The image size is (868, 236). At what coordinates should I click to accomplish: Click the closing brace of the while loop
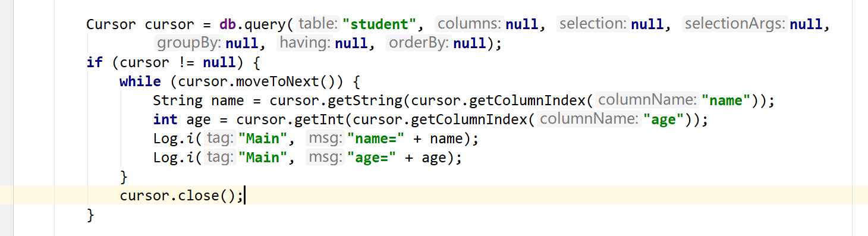[124, 177]
